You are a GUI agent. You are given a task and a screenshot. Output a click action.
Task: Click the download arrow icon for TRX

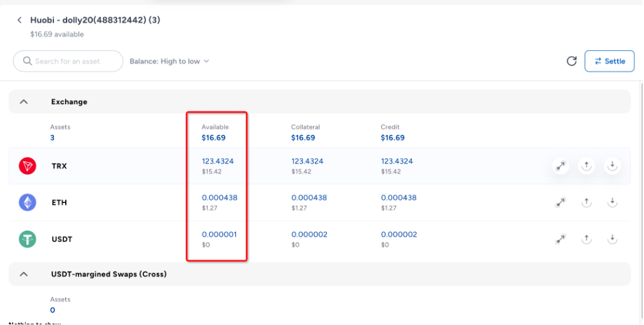612,166
